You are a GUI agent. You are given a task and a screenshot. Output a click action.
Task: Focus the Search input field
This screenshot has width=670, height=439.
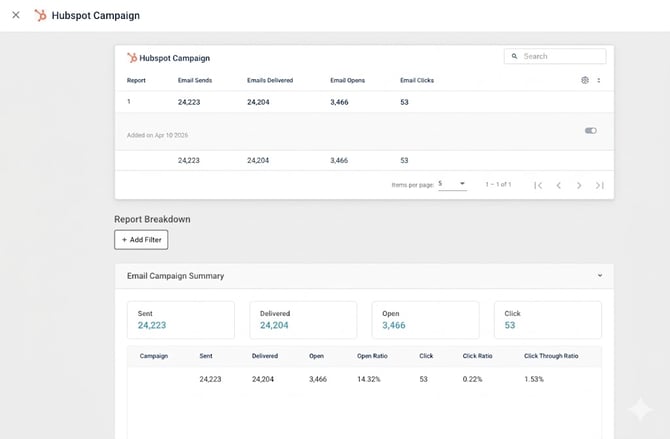555,56
